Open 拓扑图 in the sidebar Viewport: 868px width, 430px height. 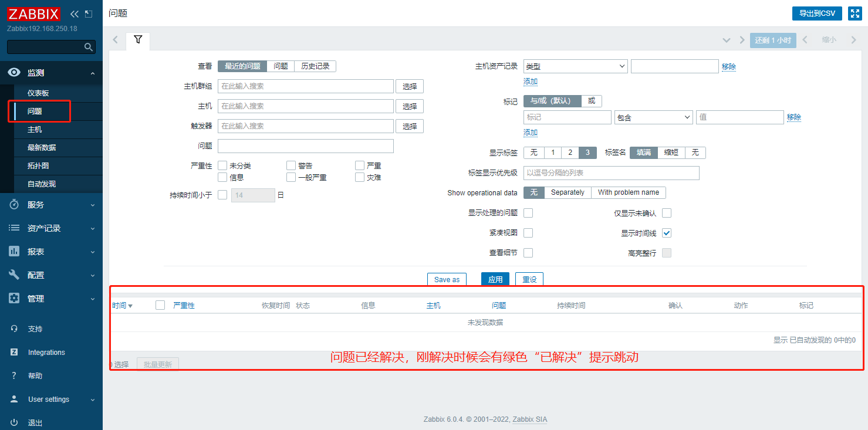38,166
